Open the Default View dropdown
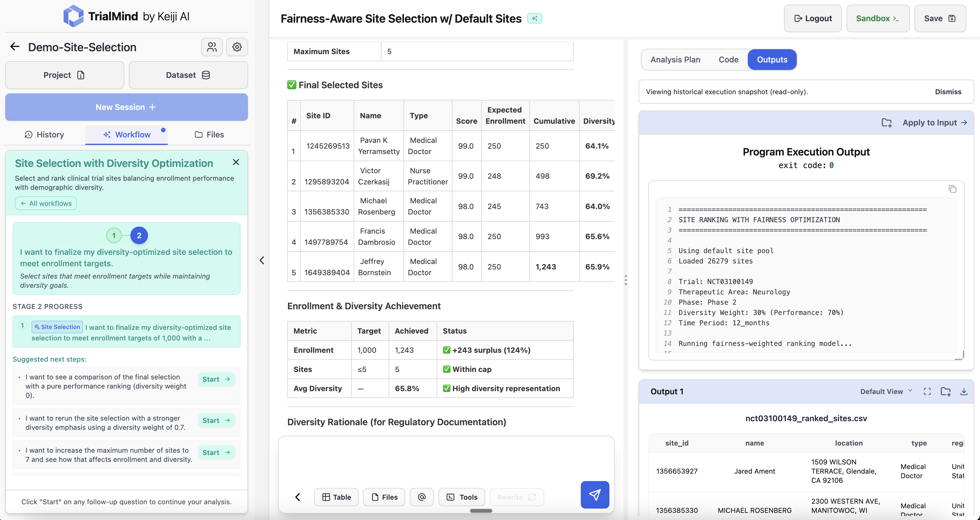 click(x=886, y=391)
